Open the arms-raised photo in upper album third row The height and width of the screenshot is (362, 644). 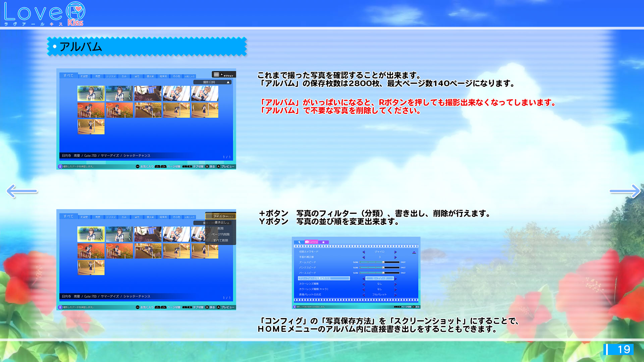click(91, 127)
